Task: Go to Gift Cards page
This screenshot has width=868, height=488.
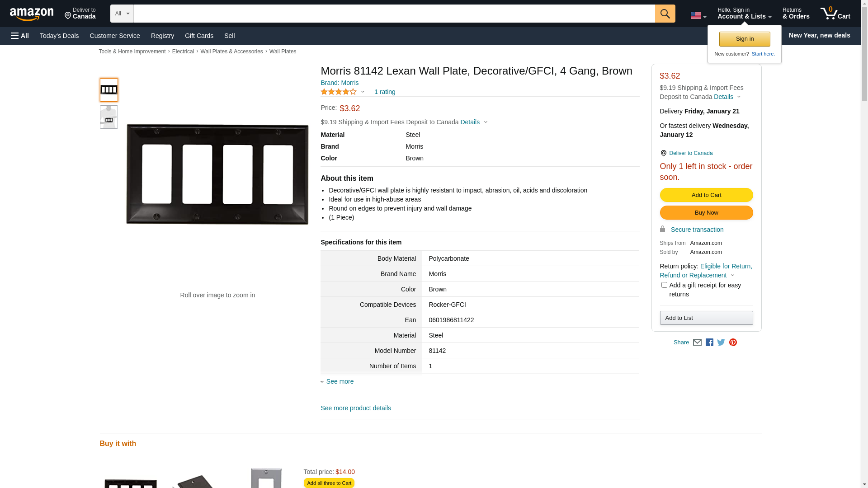Action: pos(199,36)
